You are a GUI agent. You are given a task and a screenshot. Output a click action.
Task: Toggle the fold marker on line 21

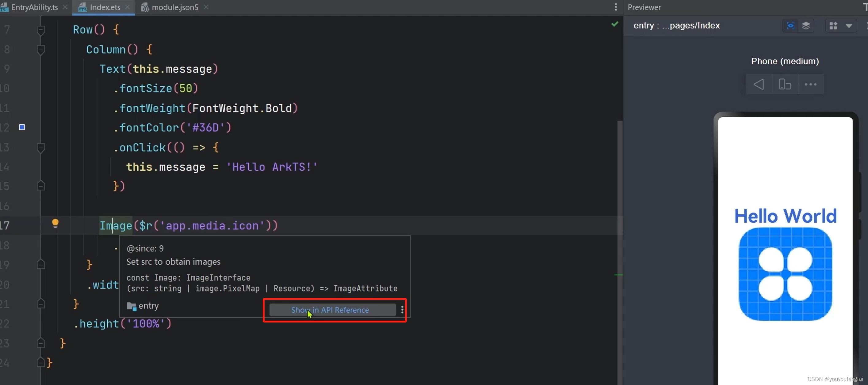click(x=41, y=304)
